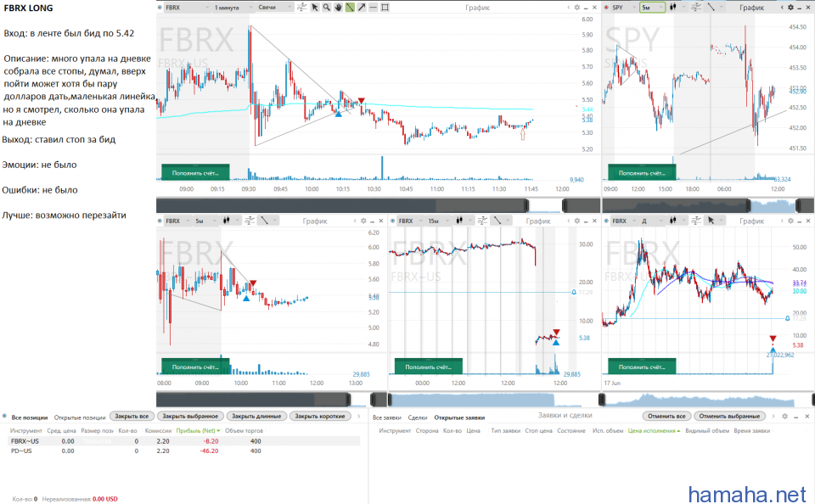Switch to the 'Открытые заявки' tab
The image size is (815, 504).
459,417
